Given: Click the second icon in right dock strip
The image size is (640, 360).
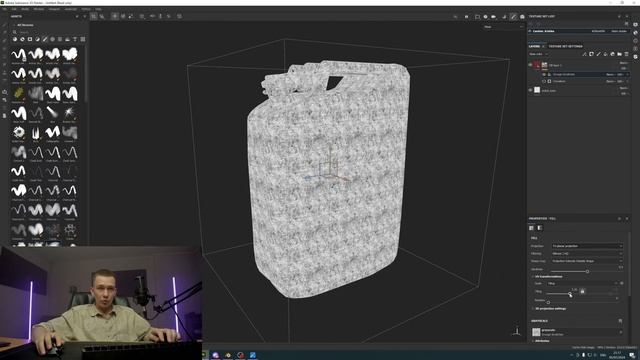Looking at the screenshot, I should point(636,33).
